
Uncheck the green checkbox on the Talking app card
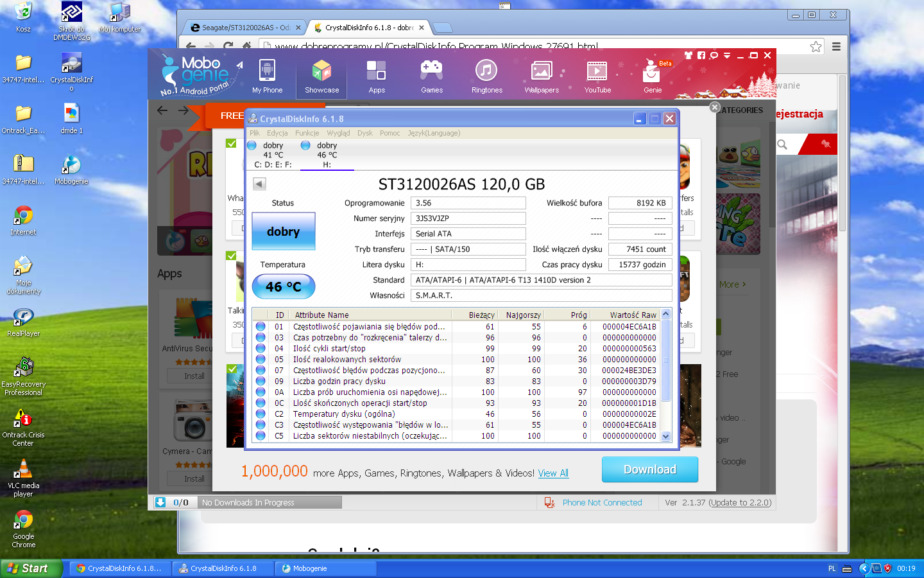231,256
